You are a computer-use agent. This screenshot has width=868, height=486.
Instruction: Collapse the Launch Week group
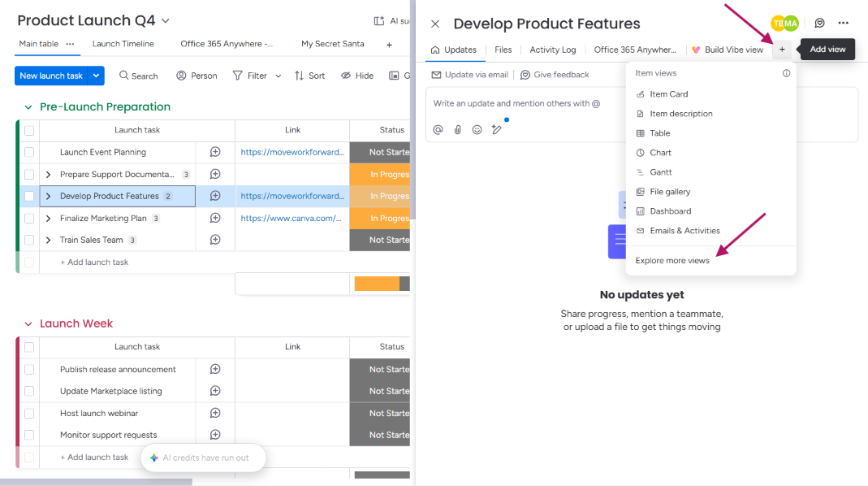pyautogui.click(x=28, y=323)
